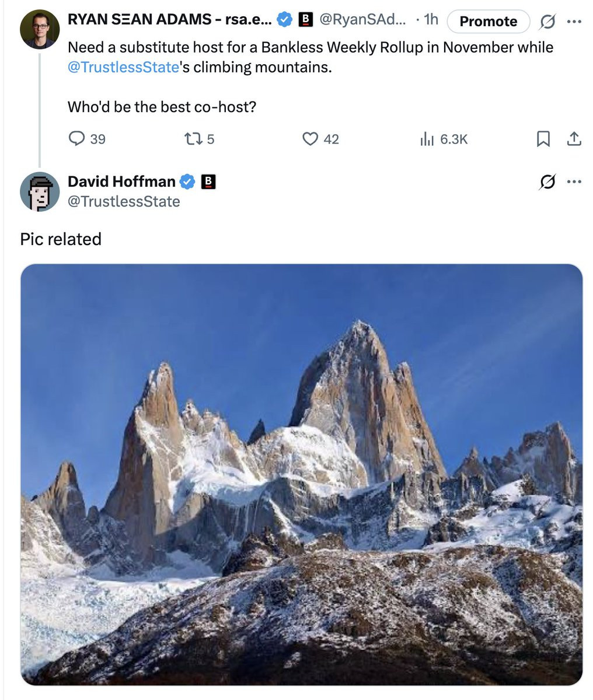Open Ryan Sean Adams' profile avatar
This screenshot has width=593, height=700.
40,29
